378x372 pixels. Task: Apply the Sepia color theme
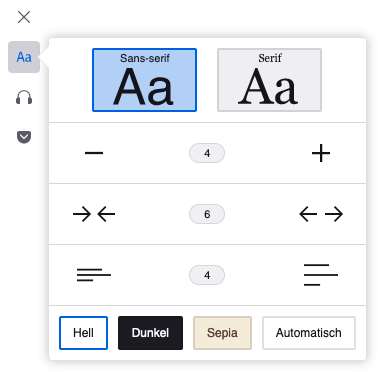[222, 333]
